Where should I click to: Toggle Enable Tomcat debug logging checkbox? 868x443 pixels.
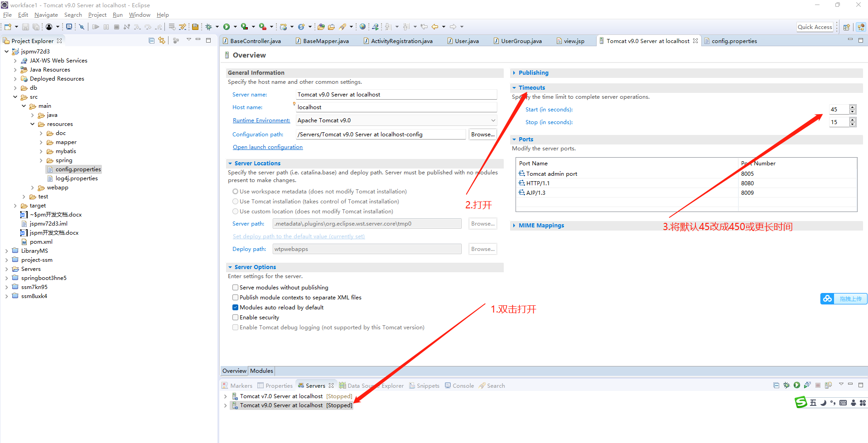[235, 327]
